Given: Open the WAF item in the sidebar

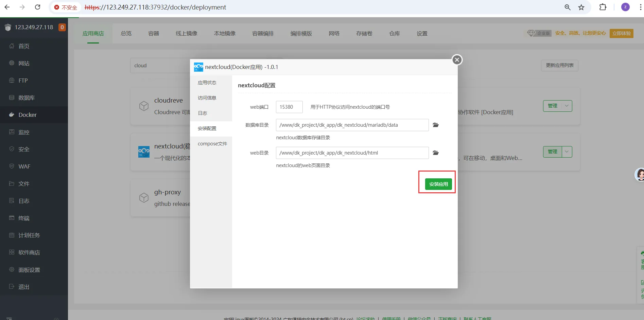Looking at the screenshot, I should point(34,166).
